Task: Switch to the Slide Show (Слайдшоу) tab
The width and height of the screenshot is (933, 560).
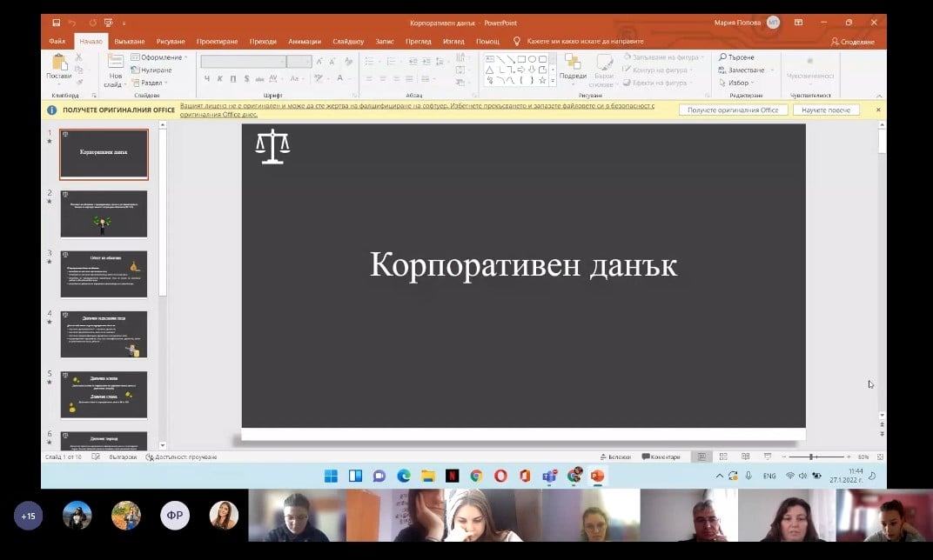Action: point(348,41)
